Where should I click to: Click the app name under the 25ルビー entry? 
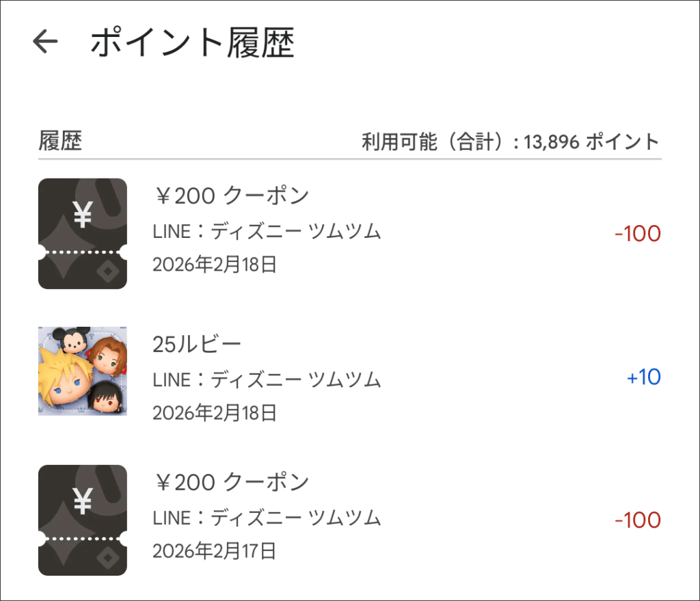[267, 379]
